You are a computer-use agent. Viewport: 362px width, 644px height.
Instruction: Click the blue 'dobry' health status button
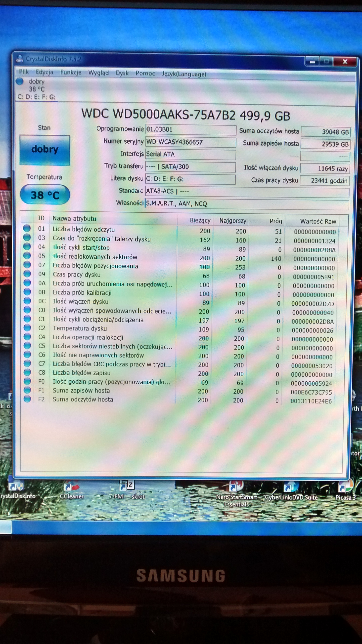tap(45, 150)
